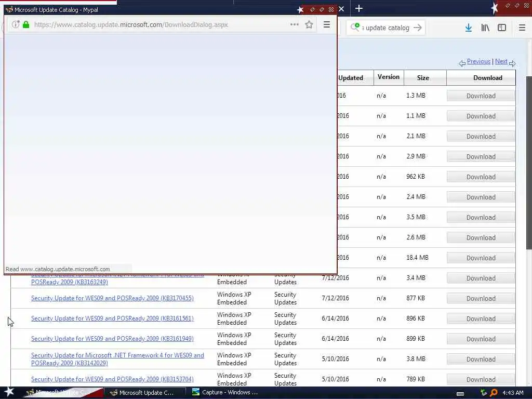Download the 962 KB update

[481, 177]
